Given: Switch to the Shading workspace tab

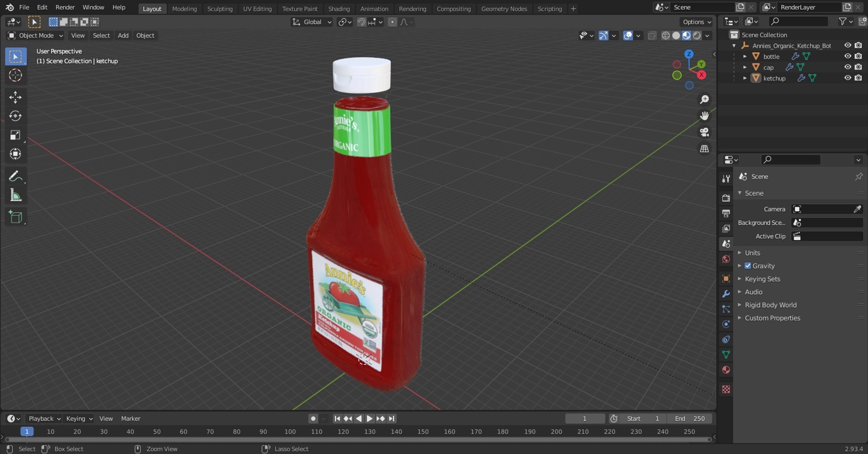Looking at the screenshot, I should (339, 9).
